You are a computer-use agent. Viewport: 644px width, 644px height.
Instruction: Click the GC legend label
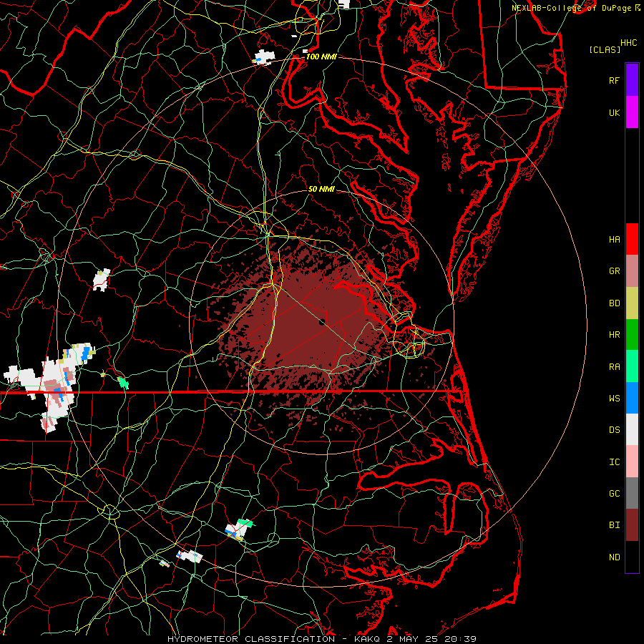tap(614, 494)
